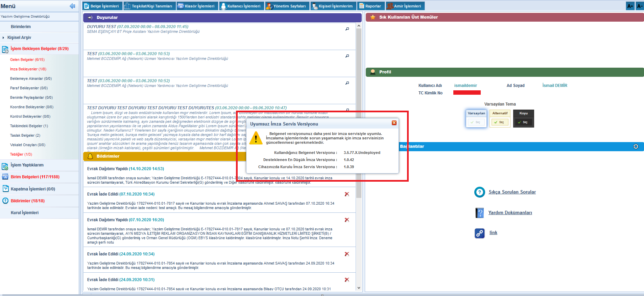Collapse the left Menü panel arrow icon
644x296 pixels.
[x=72, y=6]
